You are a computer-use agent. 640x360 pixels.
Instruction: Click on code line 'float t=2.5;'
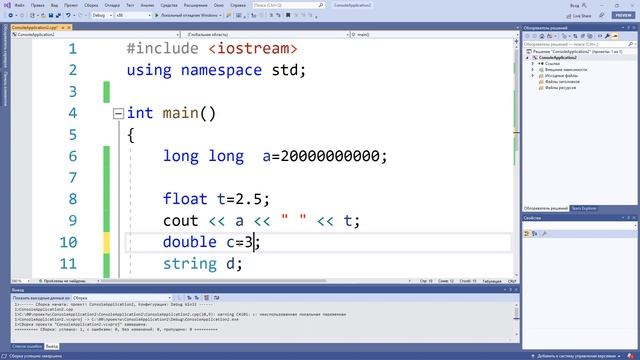(216, 199)
